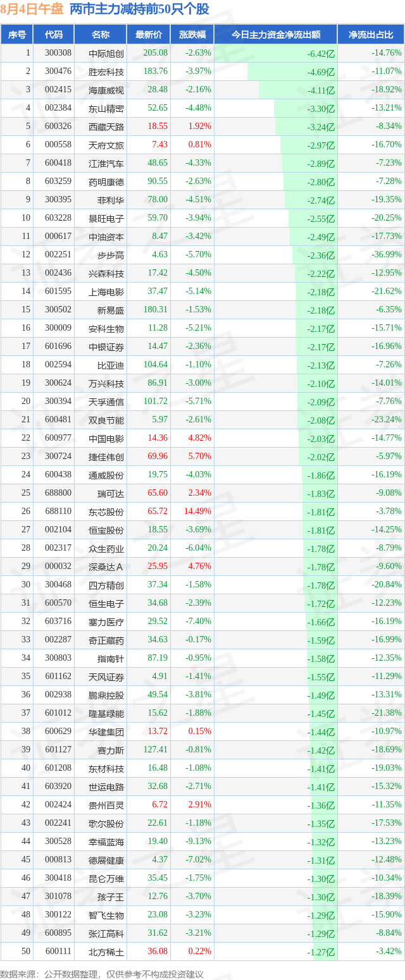
Task: Click the -7.40% change for 塞力医疗
Action: 199,622
